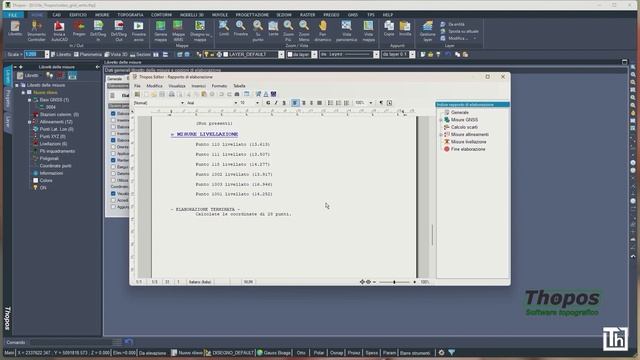Click the print icon in Thopos Editor toolbar
640x360 pixels.
pos(172,94)
